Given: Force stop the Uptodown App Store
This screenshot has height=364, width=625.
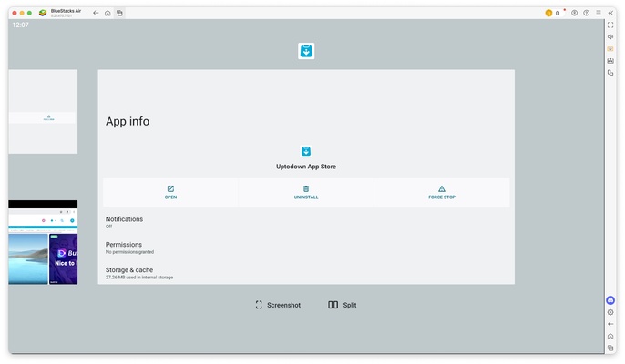Looking at the screenshot, I should pyautogui.click(x=442, y=192).
